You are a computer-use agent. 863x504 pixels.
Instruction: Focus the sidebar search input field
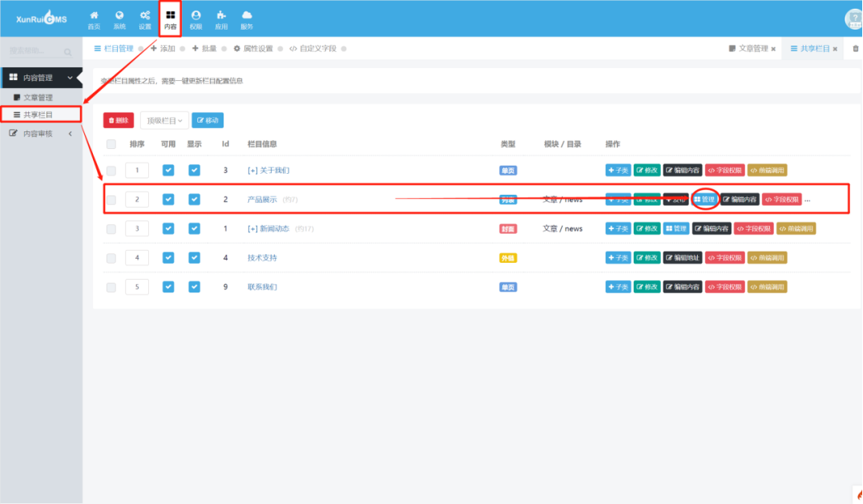[x=36, y=50]
